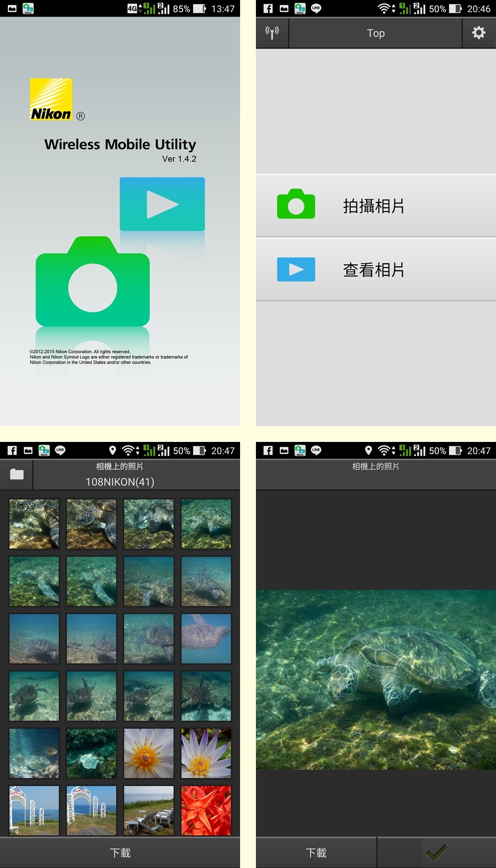Open white water lily thumbnail
496x868 pixels.
pyautogui.click(x=149, y=753)
